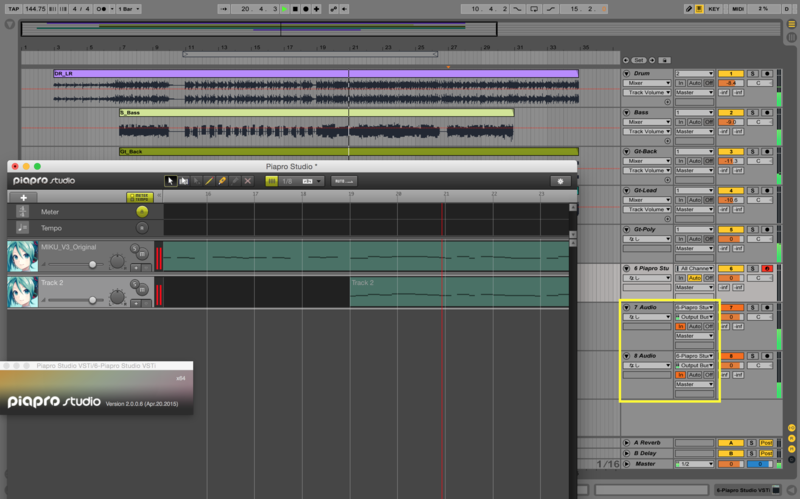
Task: Click the plus overdub button in transport
Action: coord(316,9)
